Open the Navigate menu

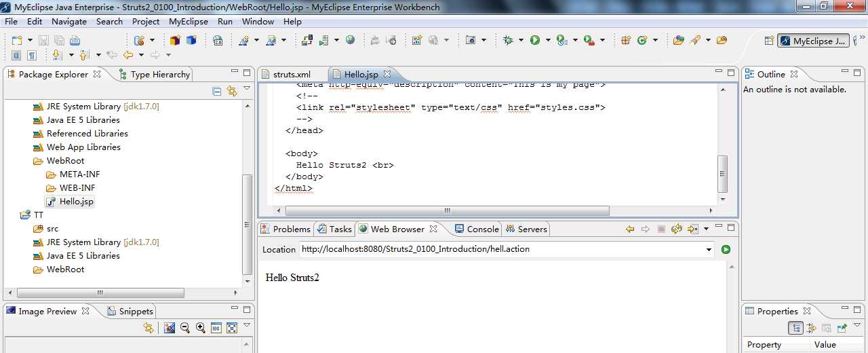pos(68,22)
